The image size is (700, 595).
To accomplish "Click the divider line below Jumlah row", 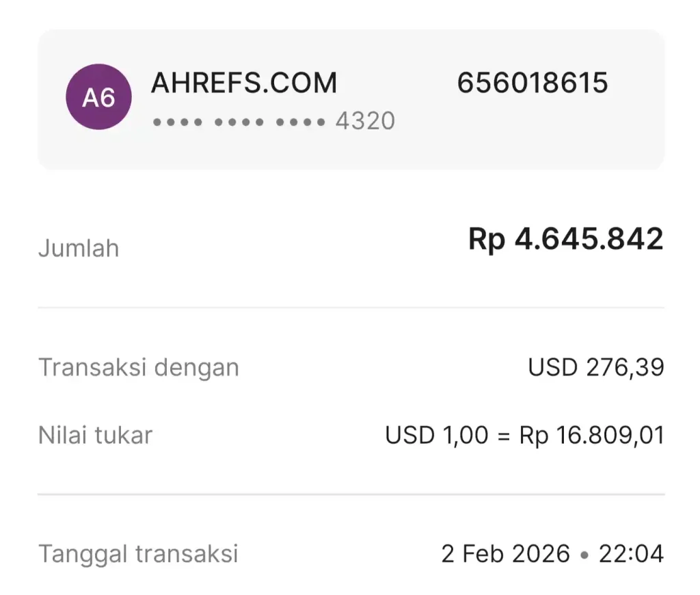I will point(351,308).
